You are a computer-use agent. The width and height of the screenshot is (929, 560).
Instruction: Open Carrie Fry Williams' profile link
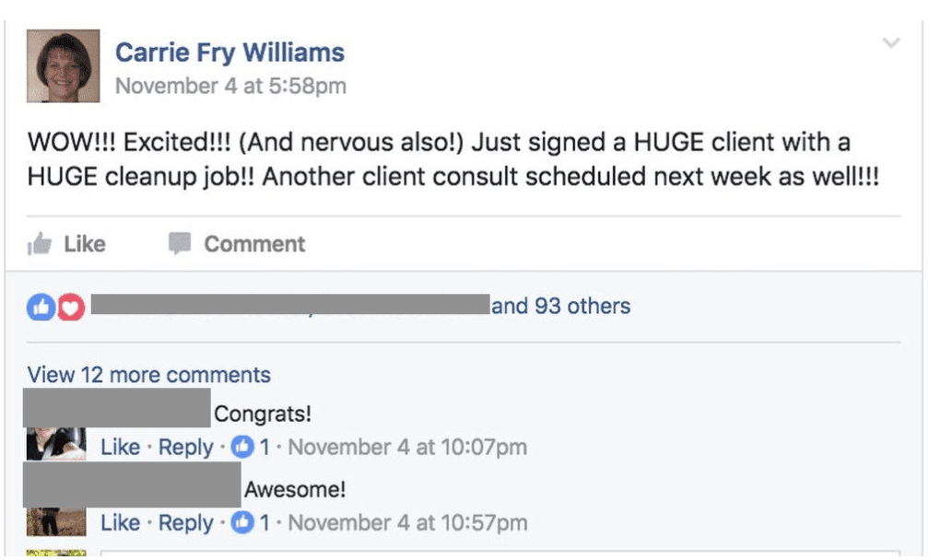[x=229, y=52]
